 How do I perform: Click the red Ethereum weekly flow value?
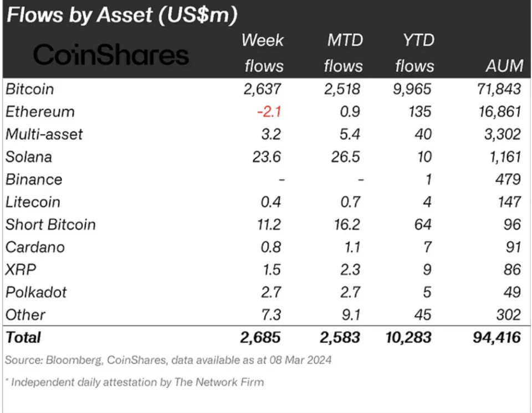pyautogui.click(x=269, y=111)
